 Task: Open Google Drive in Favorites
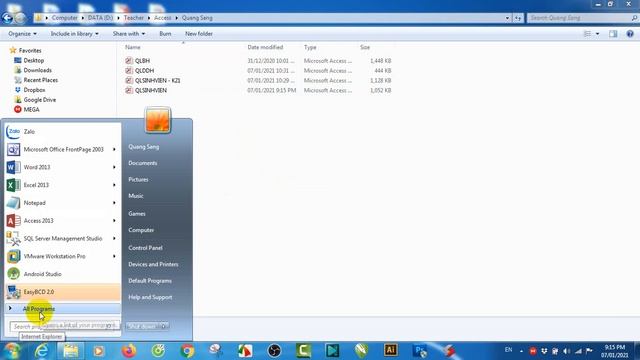(40, 100)
